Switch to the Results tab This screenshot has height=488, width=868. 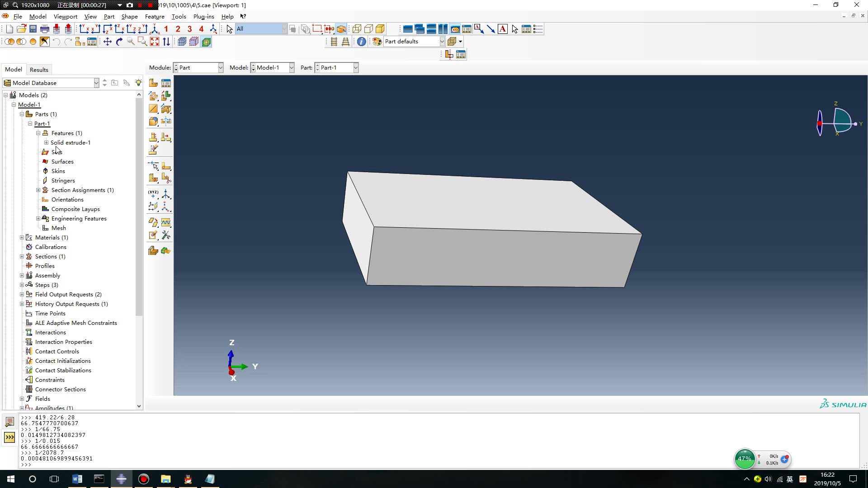[39, 70]
